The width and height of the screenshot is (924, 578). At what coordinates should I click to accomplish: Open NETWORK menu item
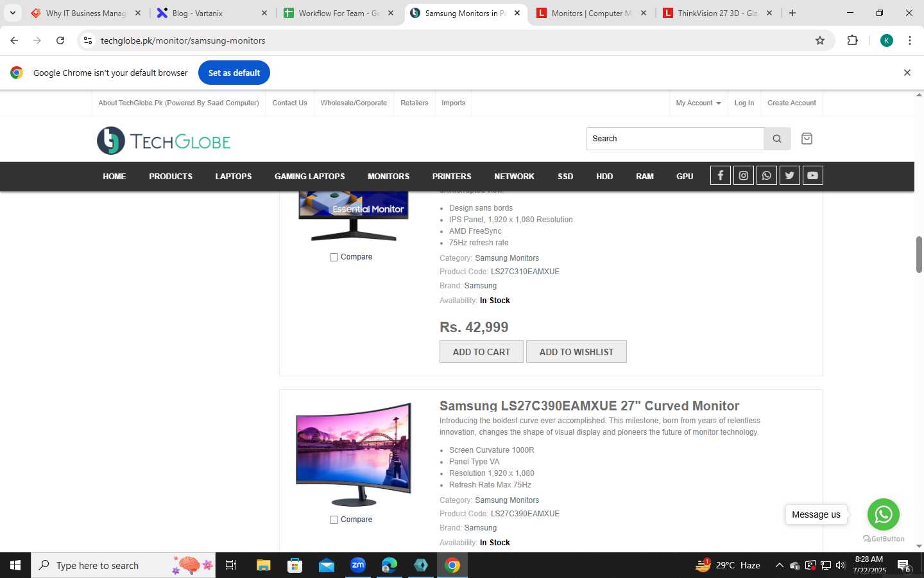[x=514, y=176]
